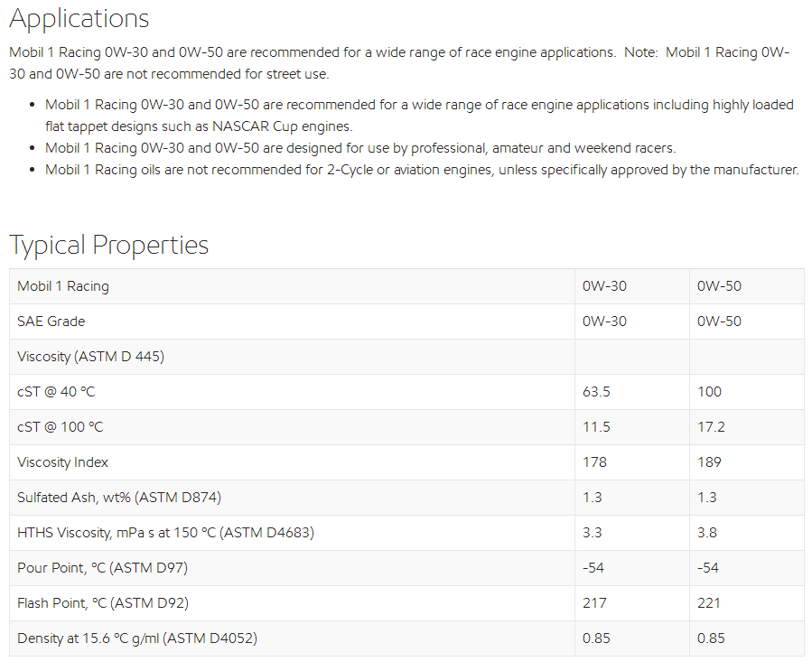Select the "cST @ 100 °C" row label
Image resolution: width=812 pixels, height=671 pixels.
[61, 427]
